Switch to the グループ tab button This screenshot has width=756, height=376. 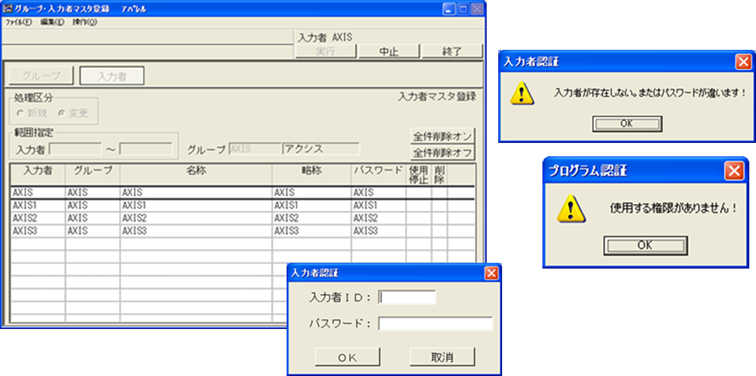(41, 76)
